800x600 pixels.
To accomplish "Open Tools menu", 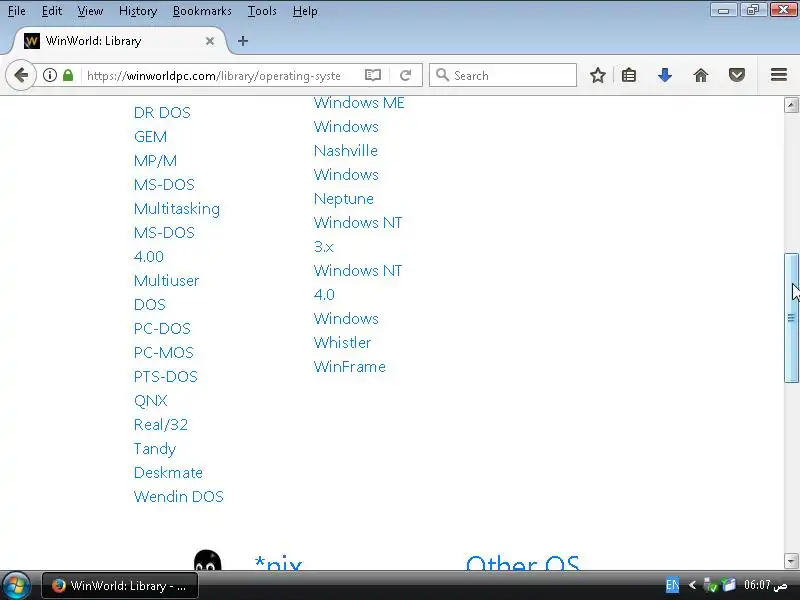I will pos(262,11).
